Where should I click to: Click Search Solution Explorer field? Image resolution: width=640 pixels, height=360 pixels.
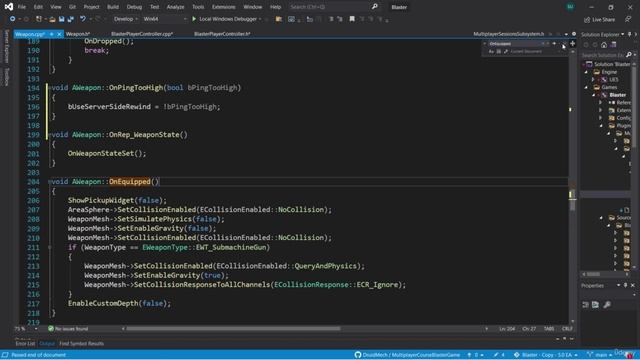(x=603, y=55)
